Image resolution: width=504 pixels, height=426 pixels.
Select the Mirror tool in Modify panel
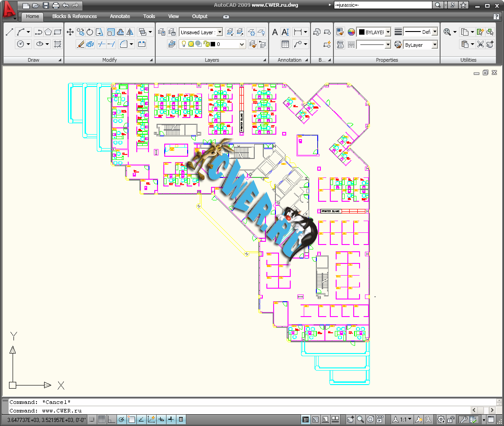coord(130,32)
